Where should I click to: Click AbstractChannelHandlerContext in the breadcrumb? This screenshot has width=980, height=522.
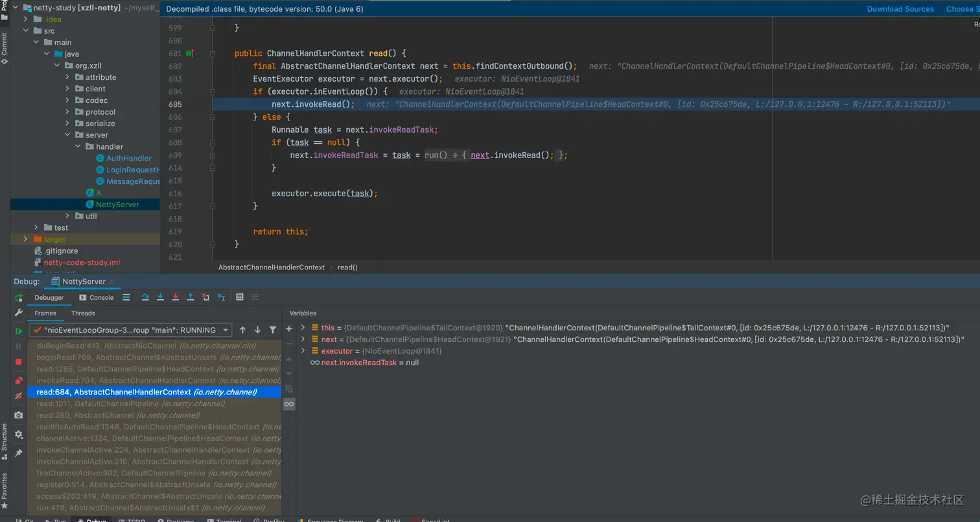pyautogui.click(x=272, y=267)
